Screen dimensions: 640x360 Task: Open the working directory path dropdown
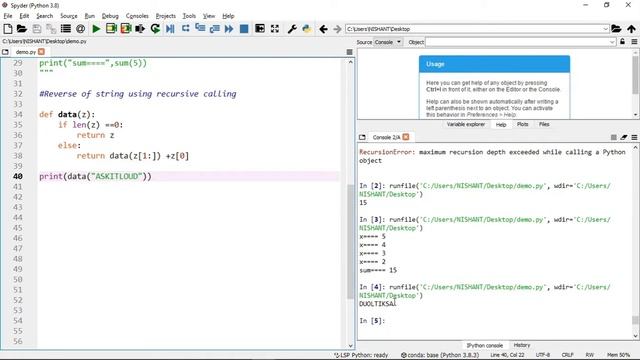605,29
